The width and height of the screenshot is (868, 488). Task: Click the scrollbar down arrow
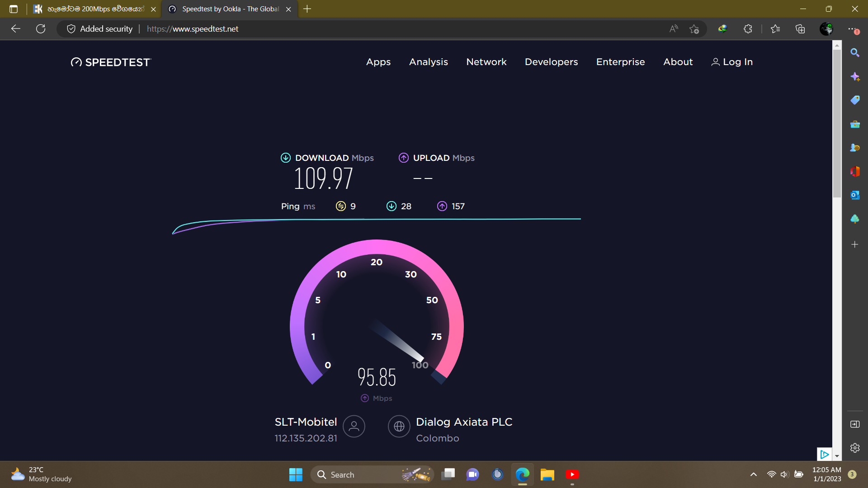point(837,456)
